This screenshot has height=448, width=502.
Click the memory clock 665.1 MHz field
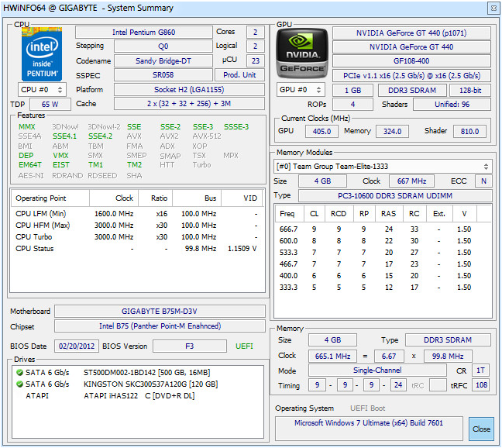(332, 356)
